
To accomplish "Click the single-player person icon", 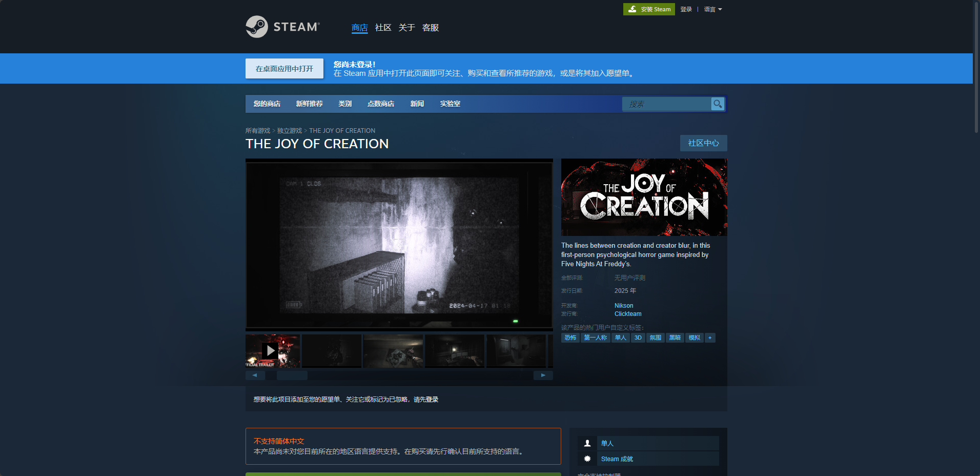I will pos(587,443).
